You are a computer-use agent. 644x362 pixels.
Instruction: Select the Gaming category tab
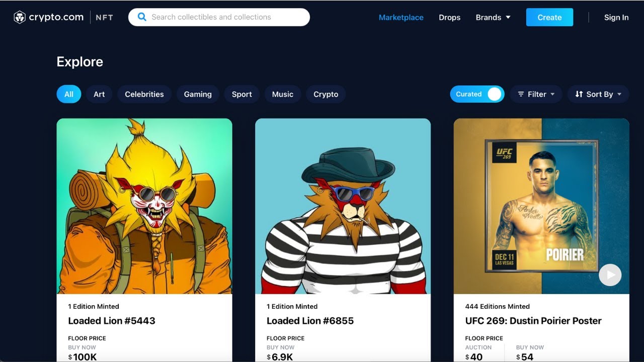(198, 94)
